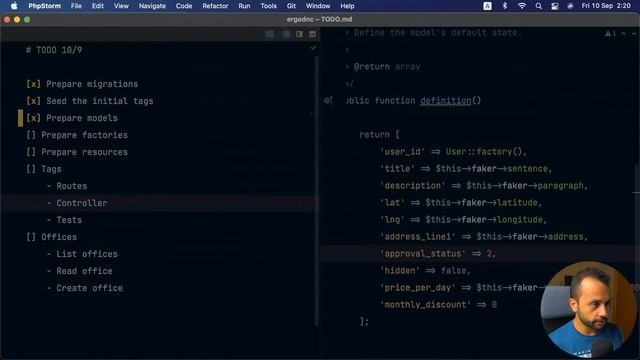Click first Markdown view-mode icon in TODO.md toolbar
This screenshot has height=360, width=640.
tap(269, 34)
